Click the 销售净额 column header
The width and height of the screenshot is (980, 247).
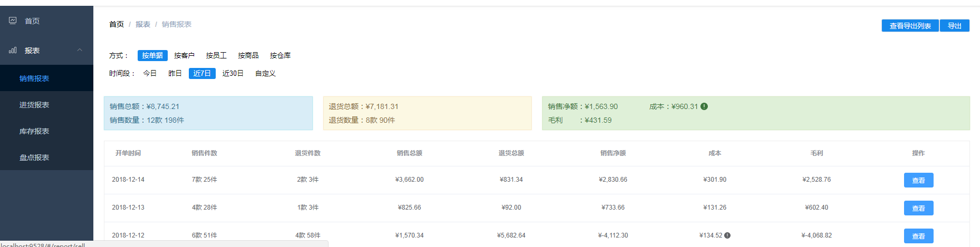613,153
